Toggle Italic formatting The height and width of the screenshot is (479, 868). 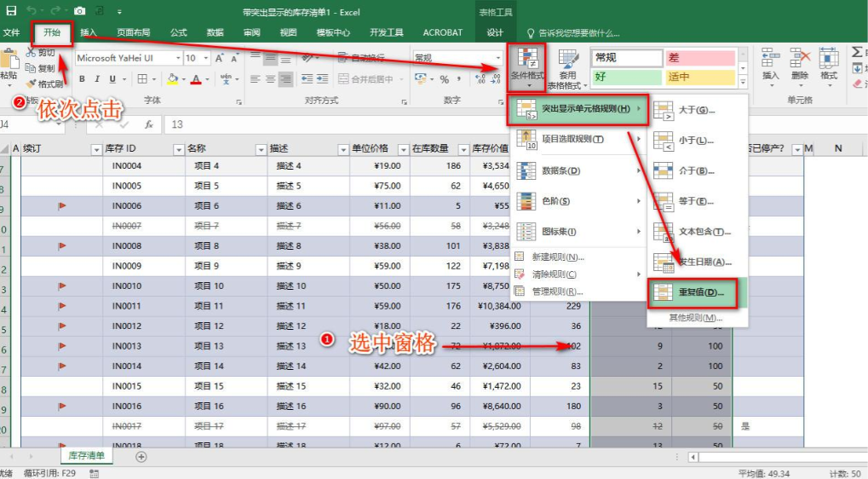click(97, 79)
